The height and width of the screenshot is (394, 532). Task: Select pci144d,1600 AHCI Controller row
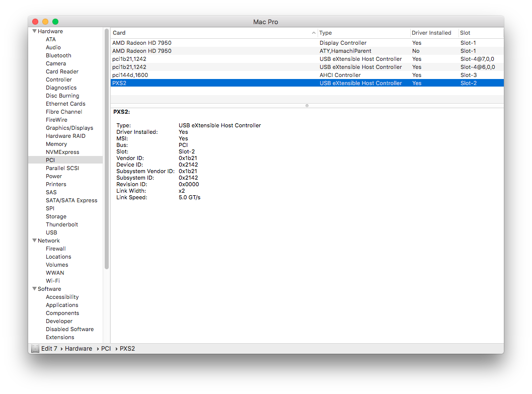click(307, 75)
